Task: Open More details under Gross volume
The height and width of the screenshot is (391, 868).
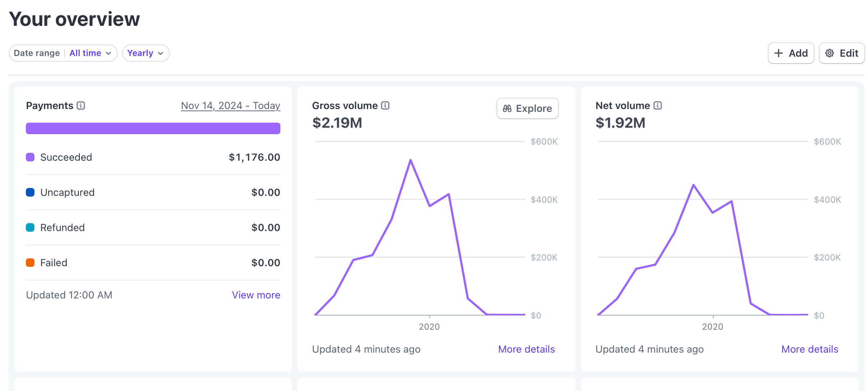Action: coord(526,349)
